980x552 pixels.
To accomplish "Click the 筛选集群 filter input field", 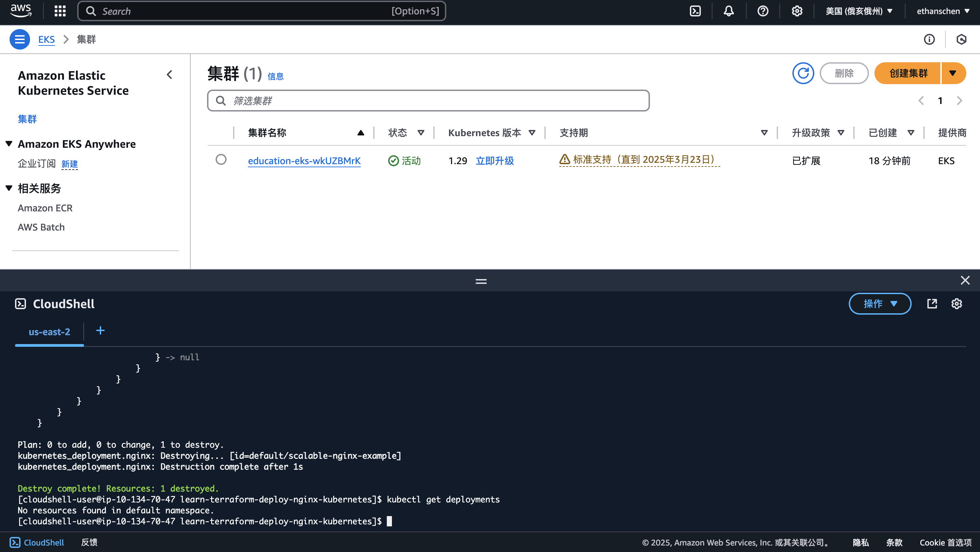I will 427,100.
